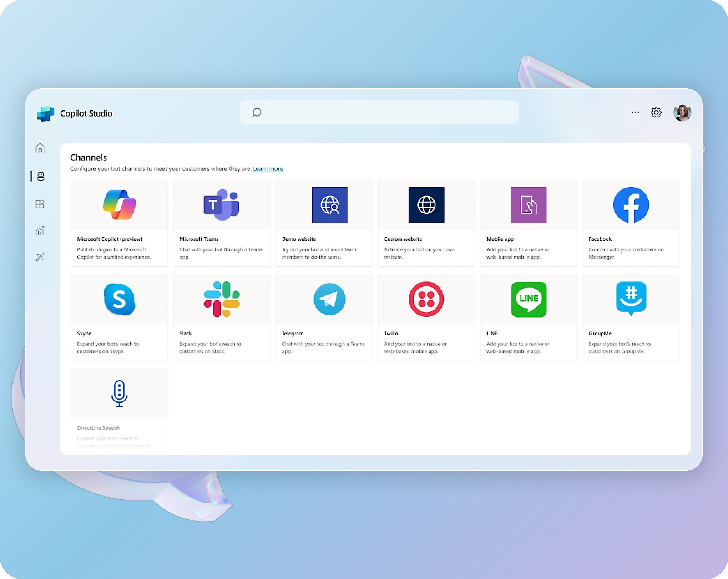Click the Slack logo icon
This screenshot has height=579, width=728.
pos(222,299)
